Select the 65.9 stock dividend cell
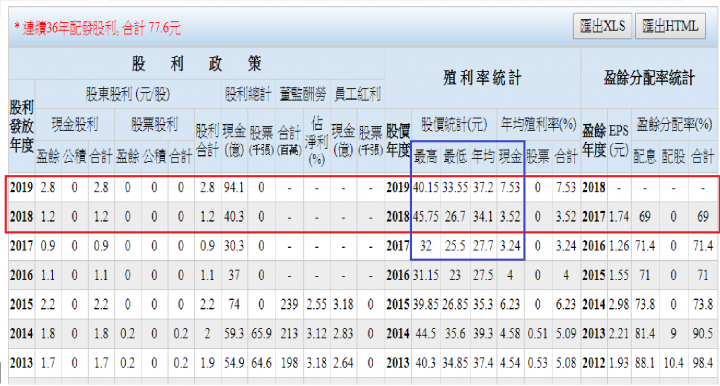Screen dimensions: 720x386 pos(261,334)
